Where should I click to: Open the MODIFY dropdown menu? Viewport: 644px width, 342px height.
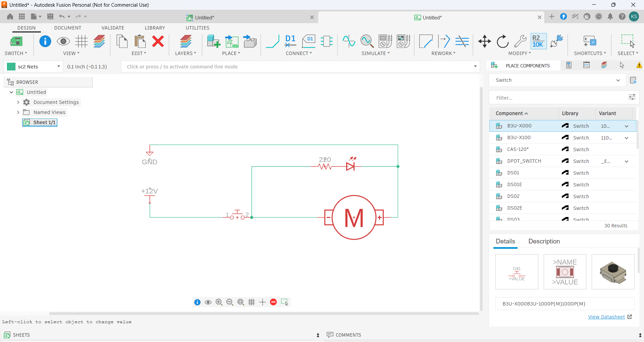point(520,53)
